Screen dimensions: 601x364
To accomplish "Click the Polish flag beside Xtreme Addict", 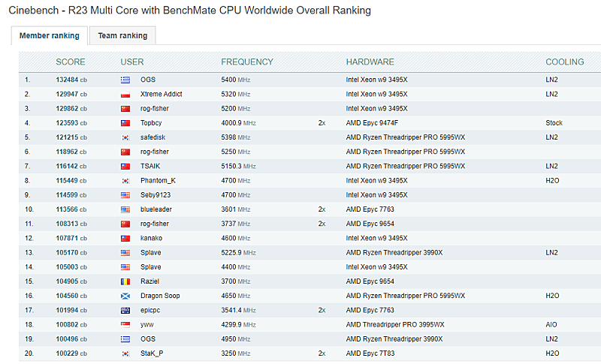I will 125,95.
